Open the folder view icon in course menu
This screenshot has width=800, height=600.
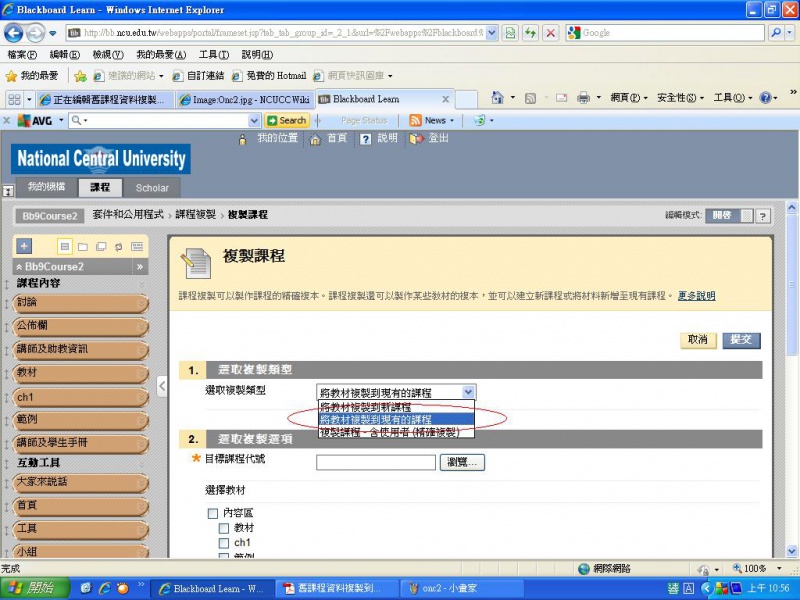(x=83, y=246)
